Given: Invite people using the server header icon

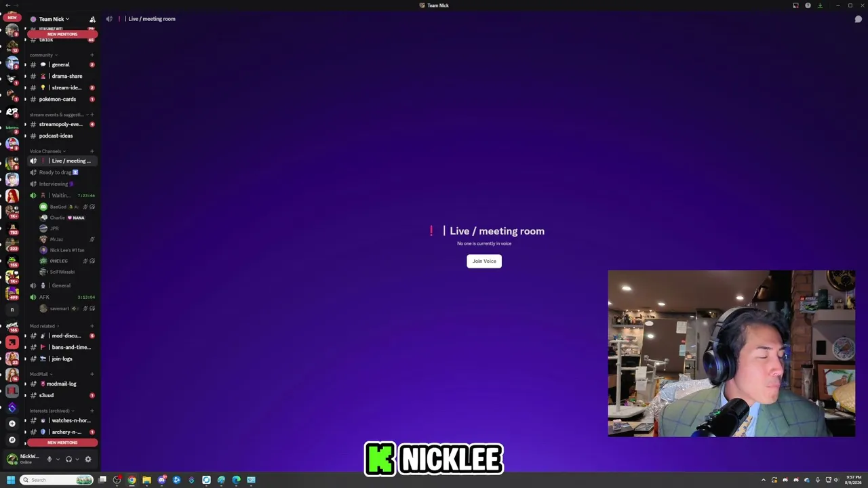Looking at the screenshot, I should 92,19.
